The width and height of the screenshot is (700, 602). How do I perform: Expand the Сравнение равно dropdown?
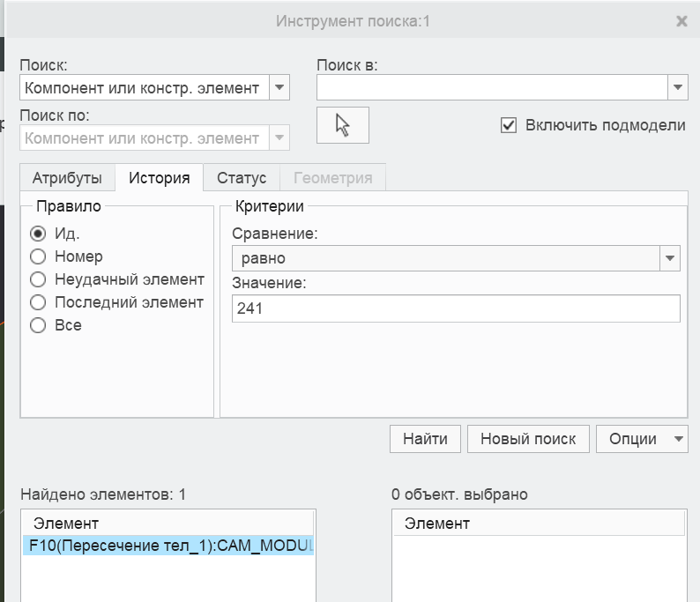point(670,258)
